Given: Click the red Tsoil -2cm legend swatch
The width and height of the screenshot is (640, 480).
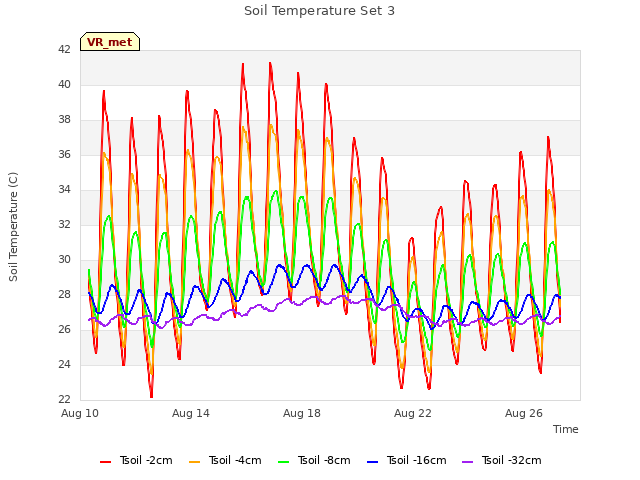Looking at the screenshot, I should point(106,462).
